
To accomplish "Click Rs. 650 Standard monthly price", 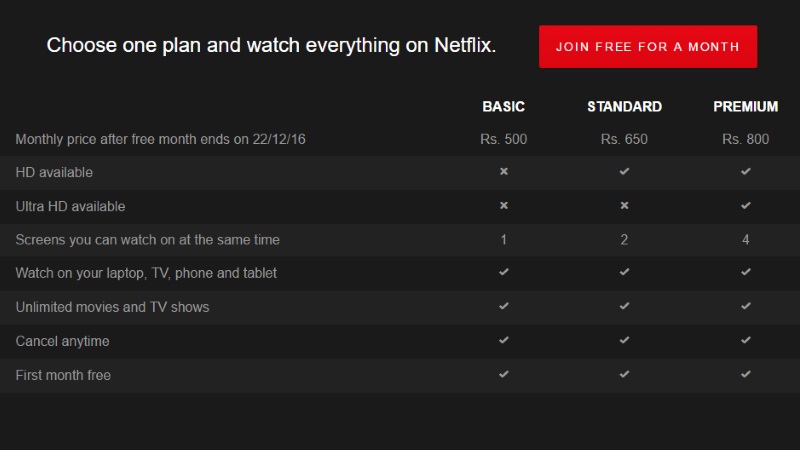I will pos(624,139).
